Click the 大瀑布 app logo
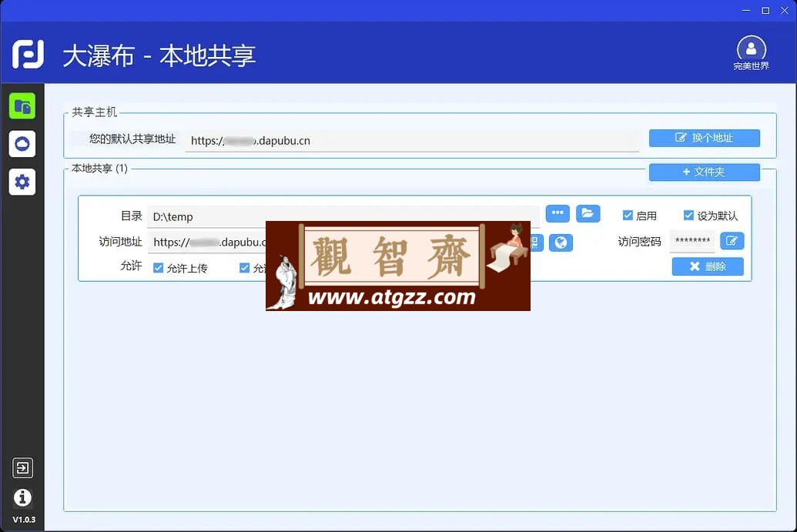797x532 pixels. pyautogui.click(x=28, y=55)
